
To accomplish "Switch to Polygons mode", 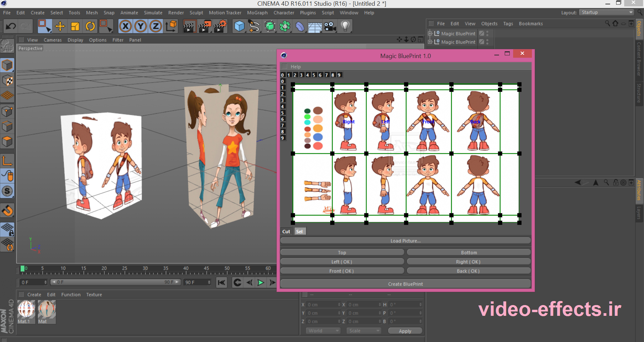I will tap(7, 142).
